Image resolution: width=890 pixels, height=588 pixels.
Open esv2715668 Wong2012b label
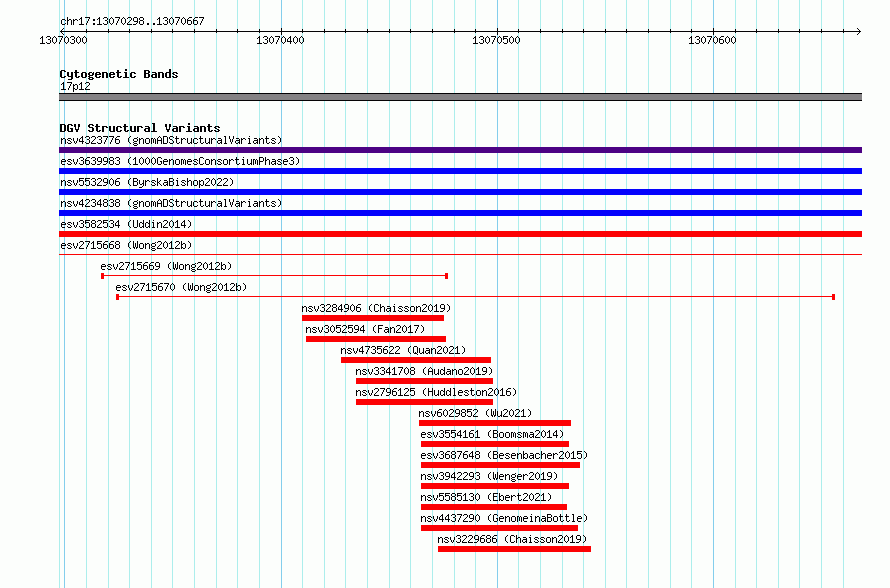click(x=126, y=245)
